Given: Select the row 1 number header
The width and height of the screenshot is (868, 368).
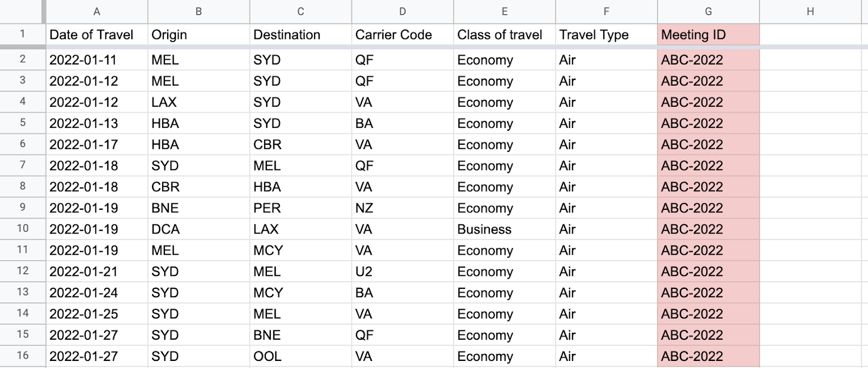Looking at the screenshot, I should pyautogui.click(x=22, y=34).
